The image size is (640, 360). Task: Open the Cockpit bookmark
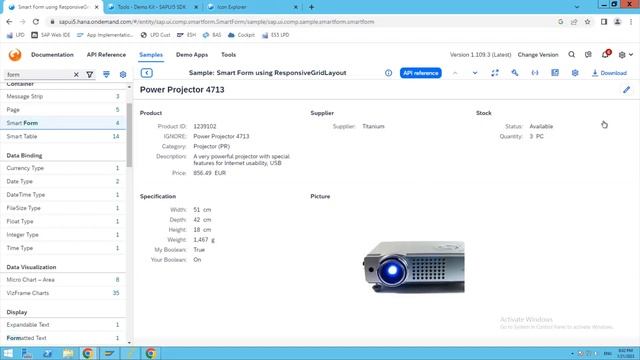pos(241,35)
